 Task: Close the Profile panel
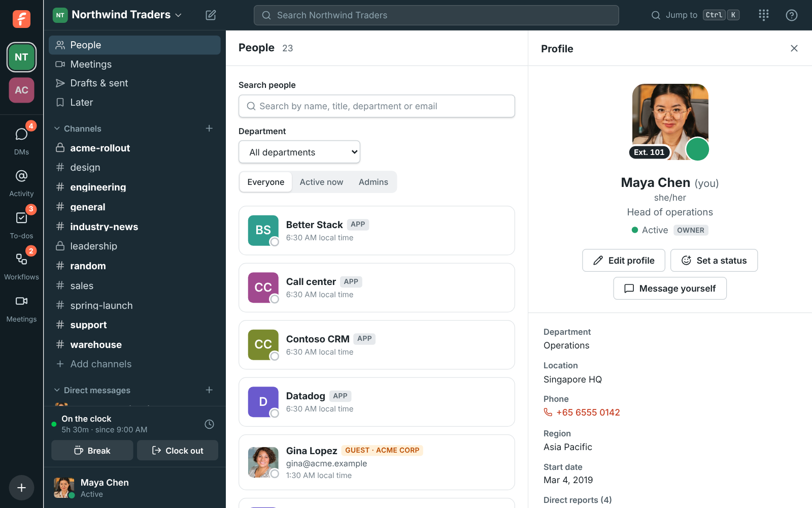coord(794,48)
